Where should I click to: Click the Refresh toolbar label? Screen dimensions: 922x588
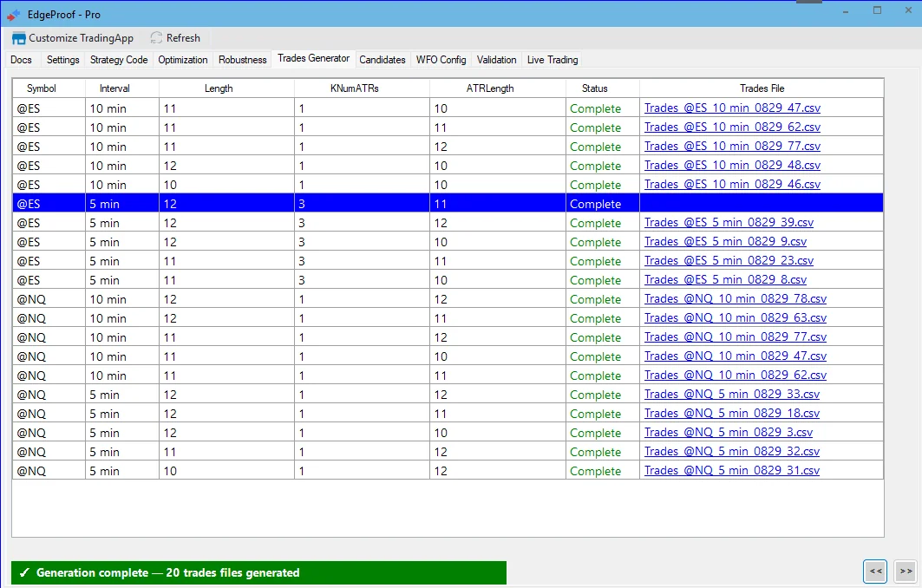click(x=183, y=38)
